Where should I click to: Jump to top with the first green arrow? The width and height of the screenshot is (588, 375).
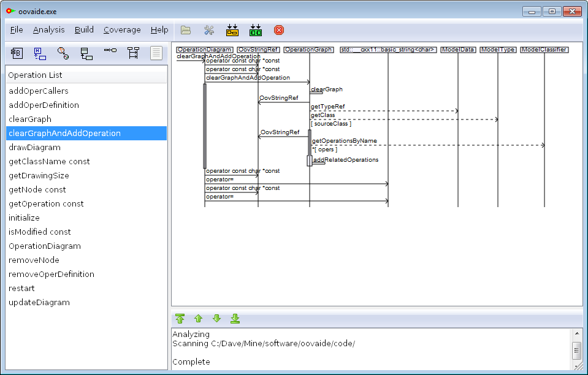coord(180,319)
